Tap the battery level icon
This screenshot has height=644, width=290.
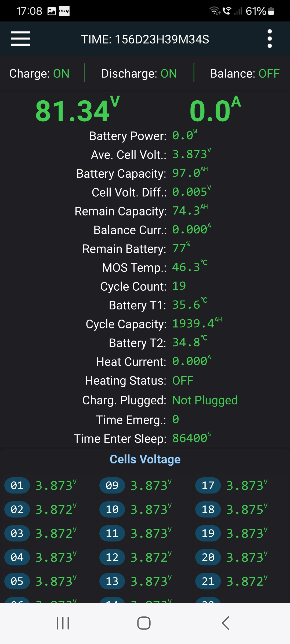(271, 11)
